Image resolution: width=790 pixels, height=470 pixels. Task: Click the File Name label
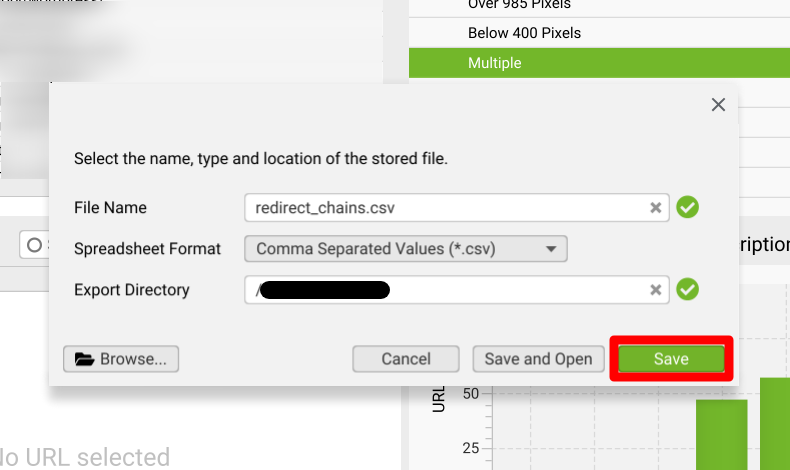coord(110,208)
